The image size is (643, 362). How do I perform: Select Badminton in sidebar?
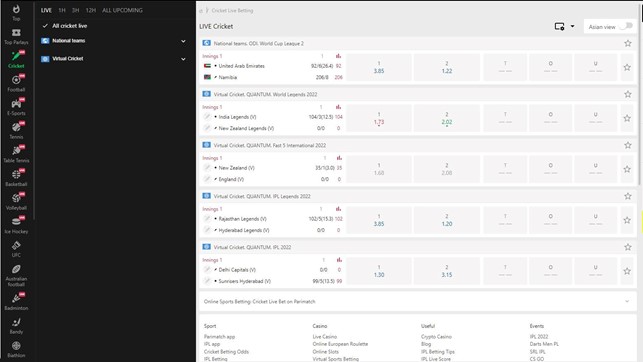(16, 302)
